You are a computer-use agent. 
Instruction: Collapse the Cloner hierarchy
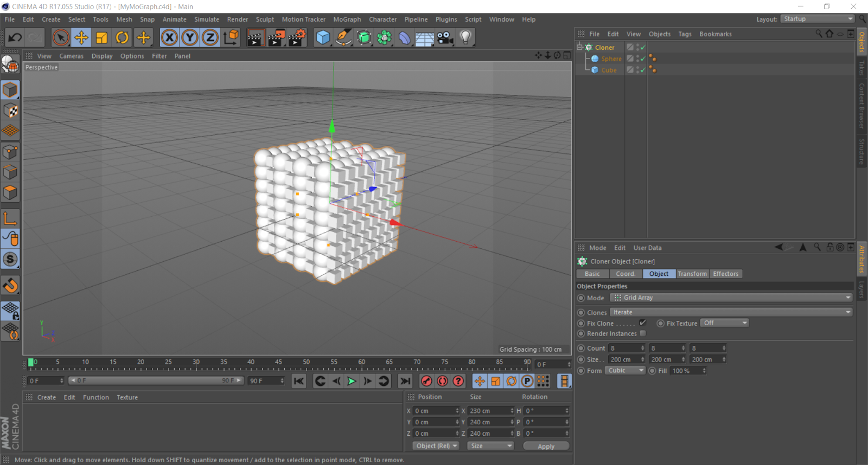pos(579,47)
